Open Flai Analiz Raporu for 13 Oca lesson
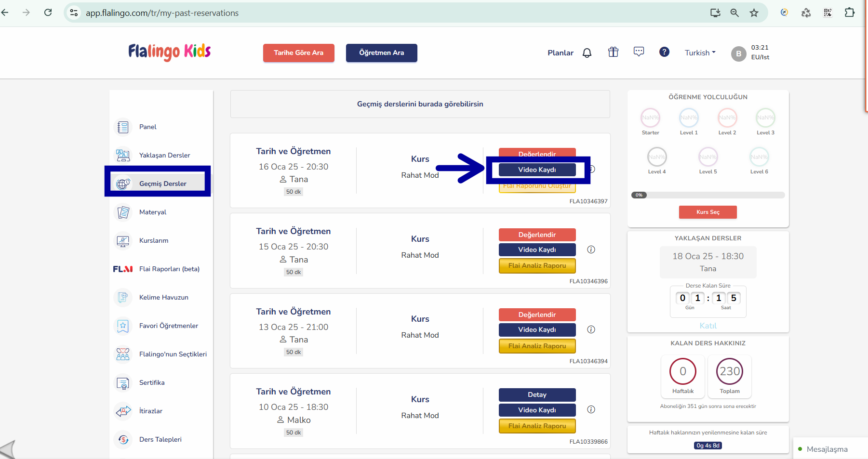 (x=537, y=346)
